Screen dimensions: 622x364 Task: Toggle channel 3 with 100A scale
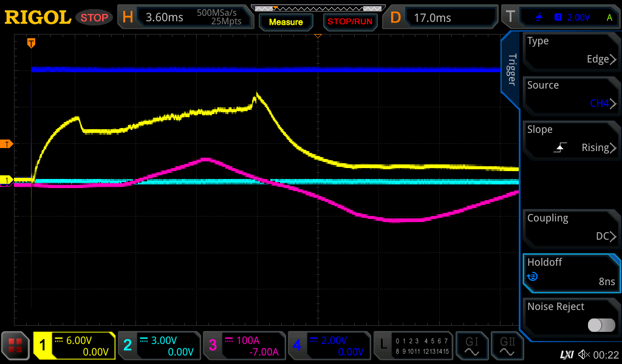[x=243, y=346]
